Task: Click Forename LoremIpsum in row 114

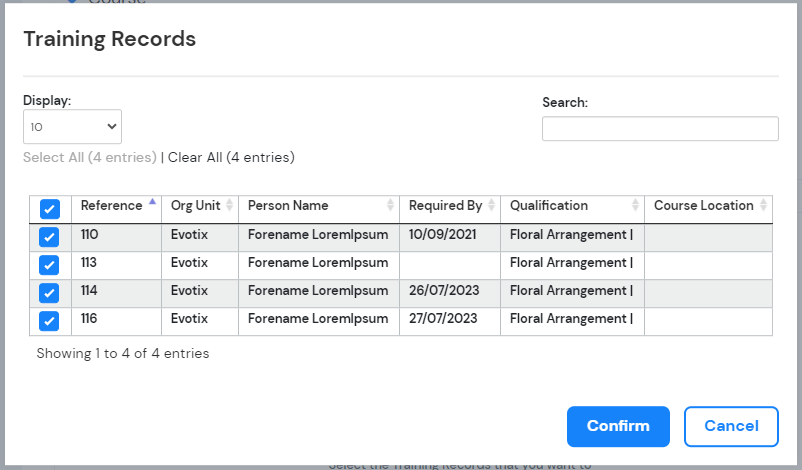Action: pyautogui.click(x=318, y=290)
